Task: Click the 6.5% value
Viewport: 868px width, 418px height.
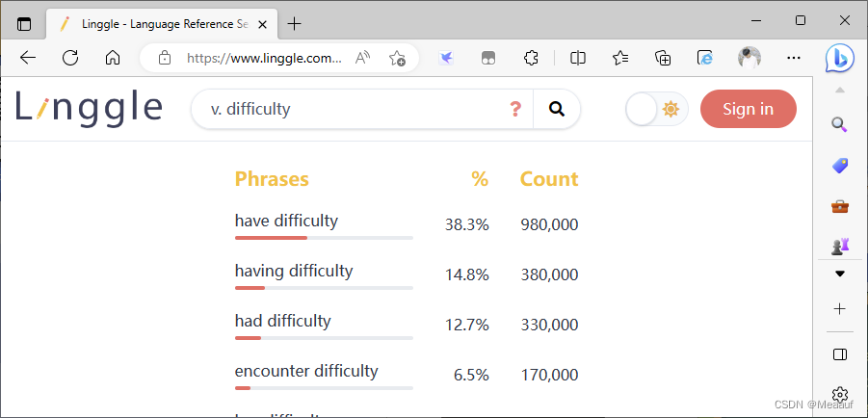Action: 471,375
